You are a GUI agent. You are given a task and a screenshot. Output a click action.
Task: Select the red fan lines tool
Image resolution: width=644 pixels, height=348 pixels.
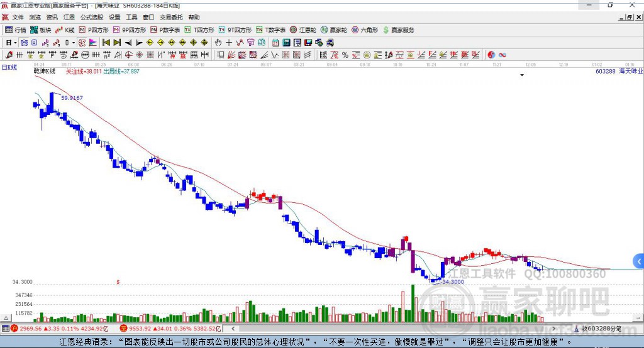click(231, 55)
